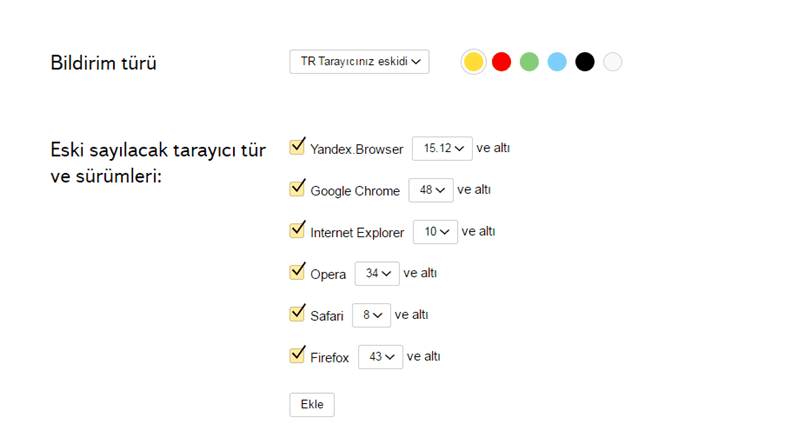The width and height of the screenshot is (790, 430).
Task: Uncheck the Yandex.Browser checkbox
Action: [x=297, y=148]
